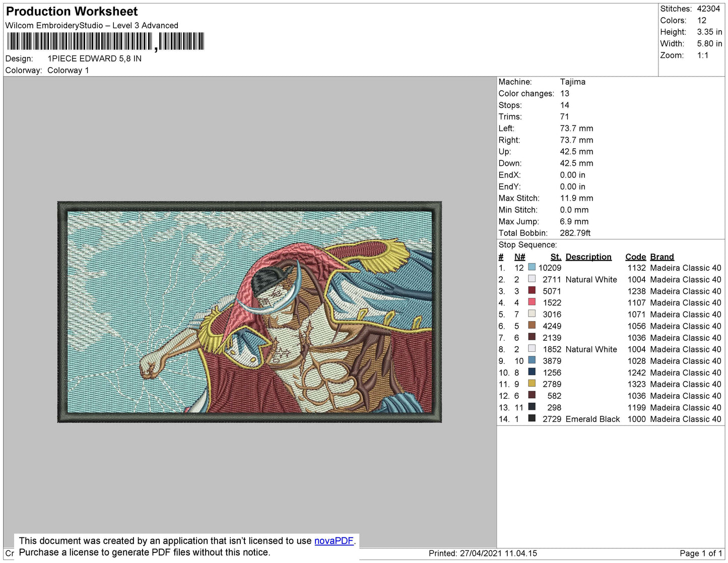Click the 'EndY:' label
728x563 pixels.
click(510, 186)
